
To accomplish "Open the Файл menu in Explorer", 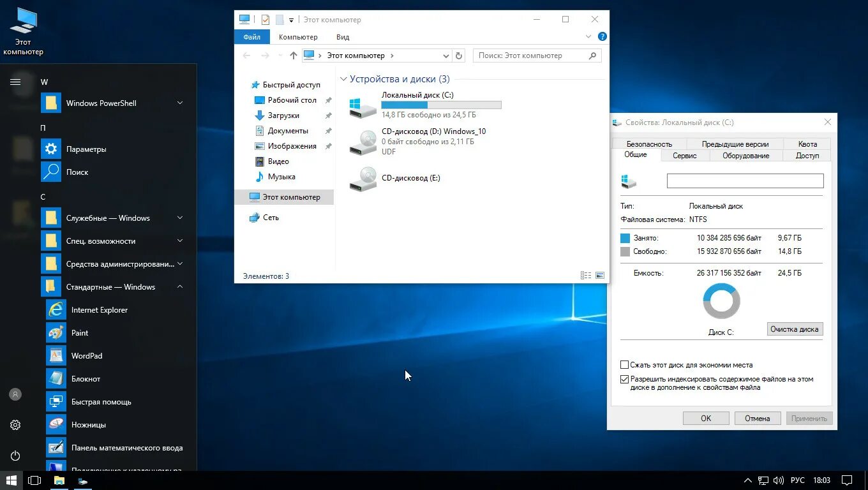I will pos(251,37).
